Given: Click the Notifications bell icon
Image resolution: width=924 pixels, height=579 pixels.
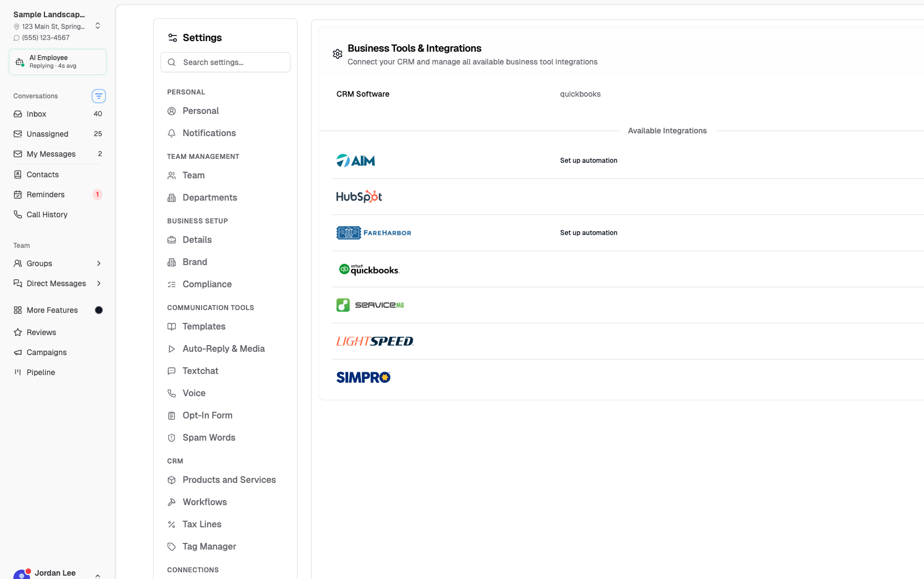Looking at the screenshot, I should (x=172, y=133).
